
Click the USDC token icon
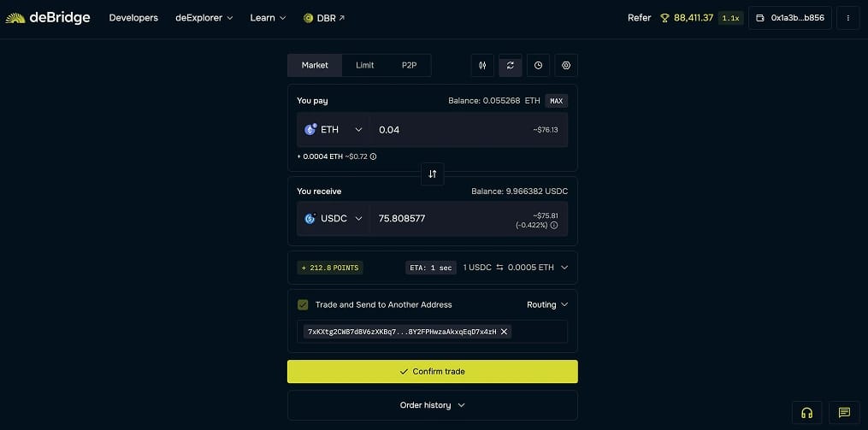(x=310, y=219)
